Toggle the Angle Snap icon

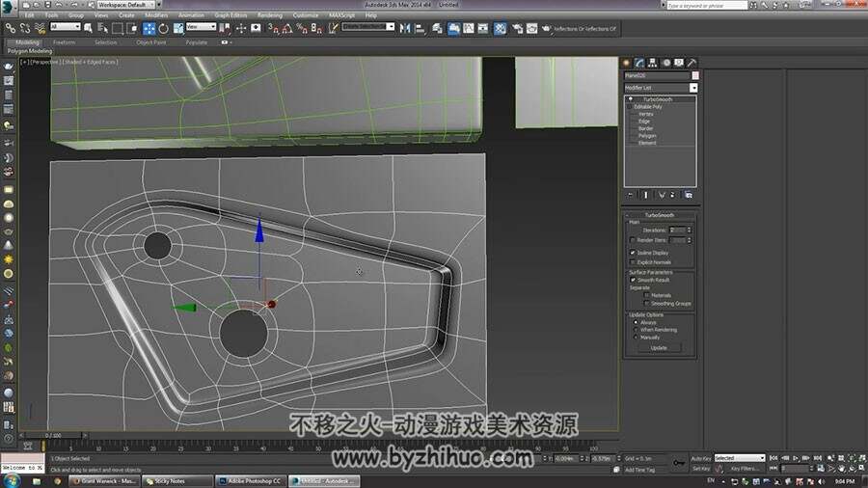pos(287,28)
